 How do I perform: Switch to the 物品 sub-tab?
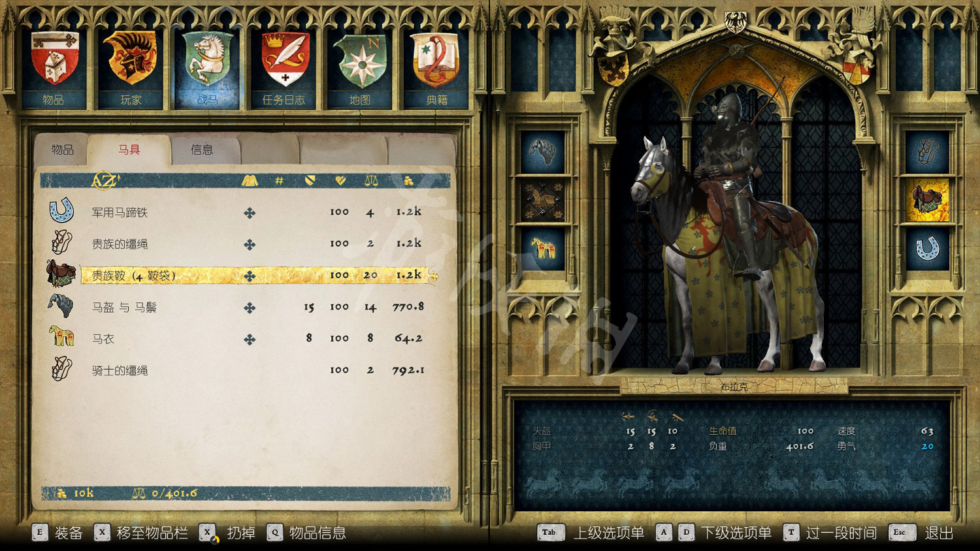[62, 150]
